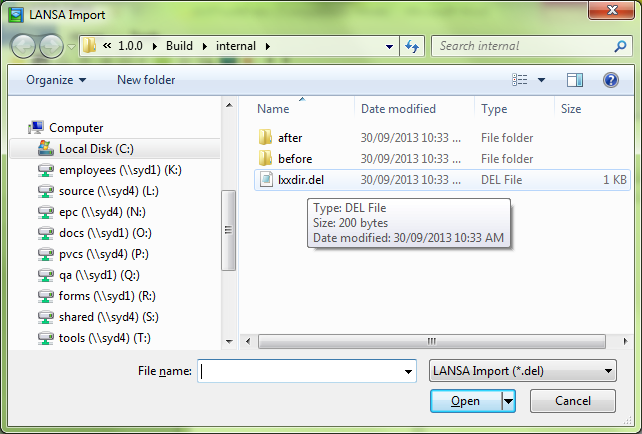Select the epc (N:) network drive

(102, 212)
